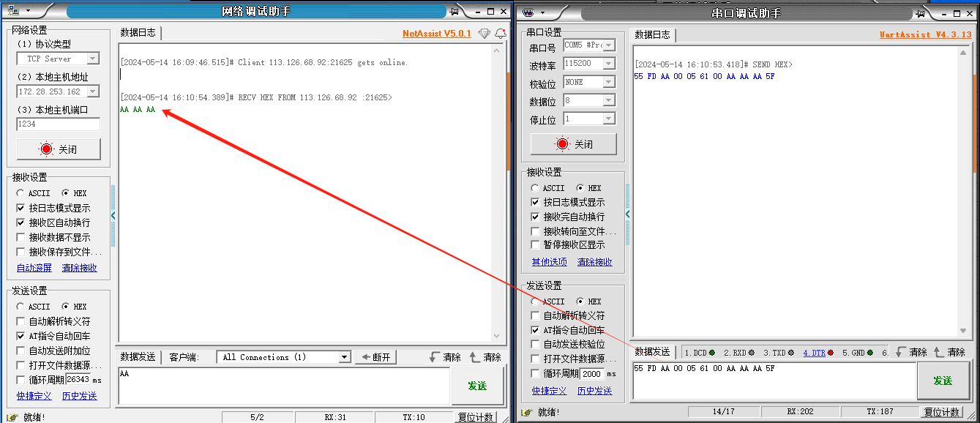Open the All Connections client dropdown

(x=344, y=357)
